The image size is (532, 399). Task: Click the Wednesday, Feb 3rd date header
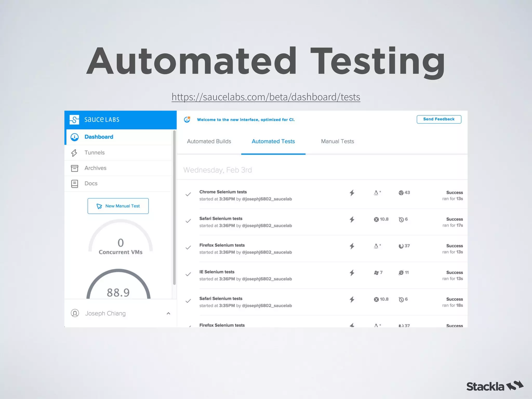point(217,170)
